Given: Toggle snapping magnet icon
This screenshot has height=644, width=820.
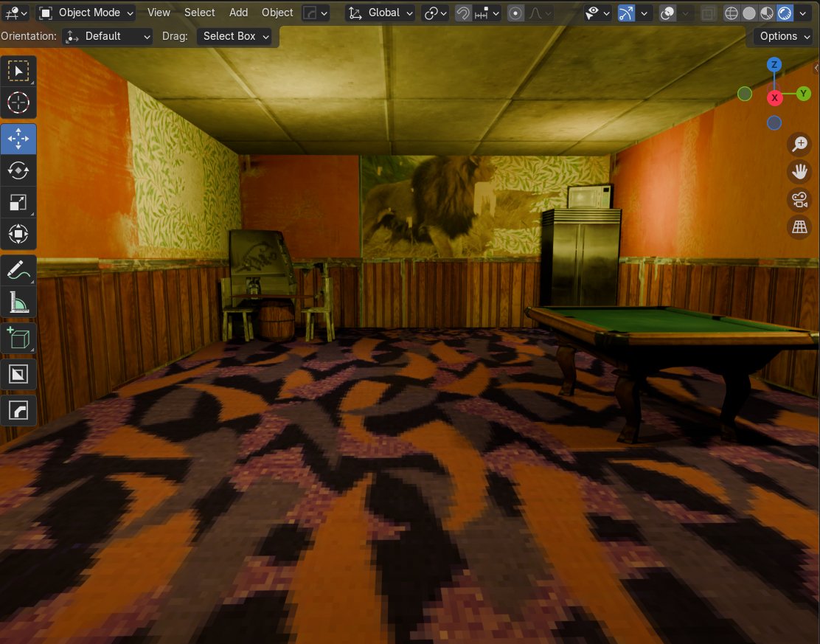Looking at the screenshot, I should [463, 13].
